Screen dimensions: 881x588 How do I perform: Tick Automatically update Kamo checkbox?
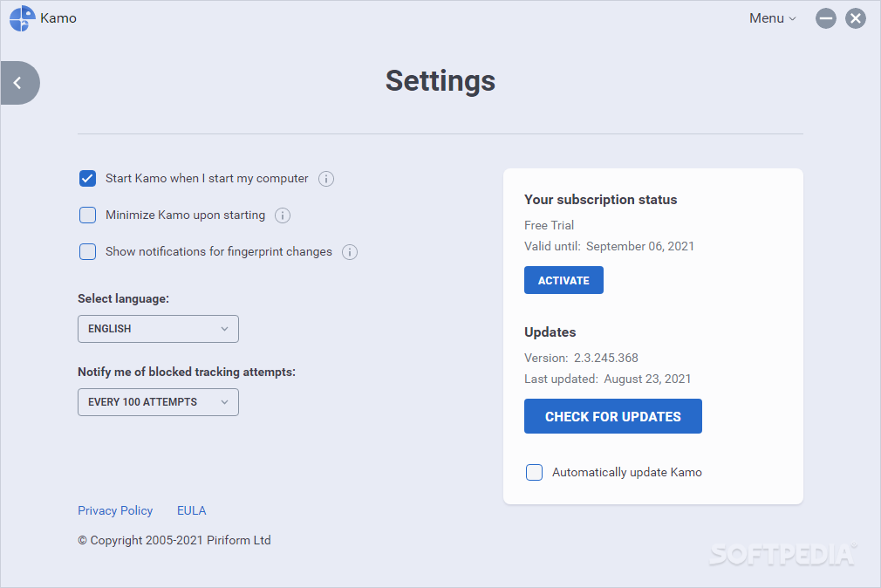pos(534,472)
